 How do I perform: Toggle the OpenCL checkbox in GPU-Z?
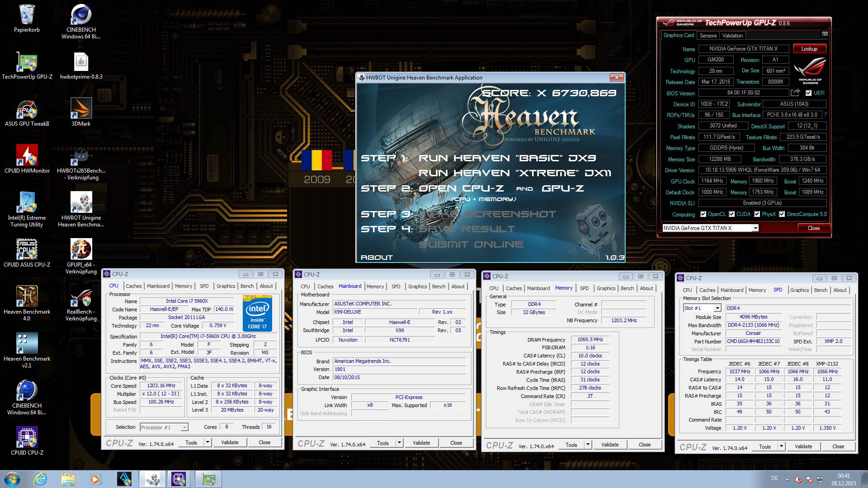703,214
